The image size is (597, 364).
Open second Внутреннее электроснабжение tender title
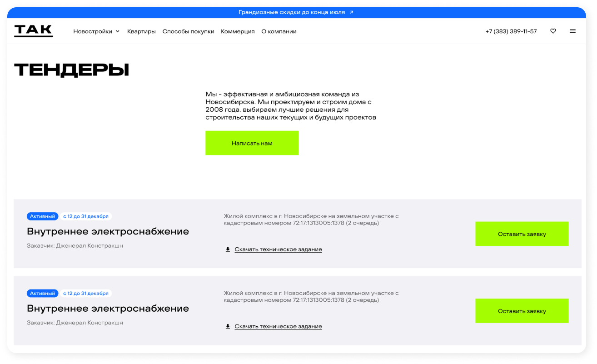[108, 309]
